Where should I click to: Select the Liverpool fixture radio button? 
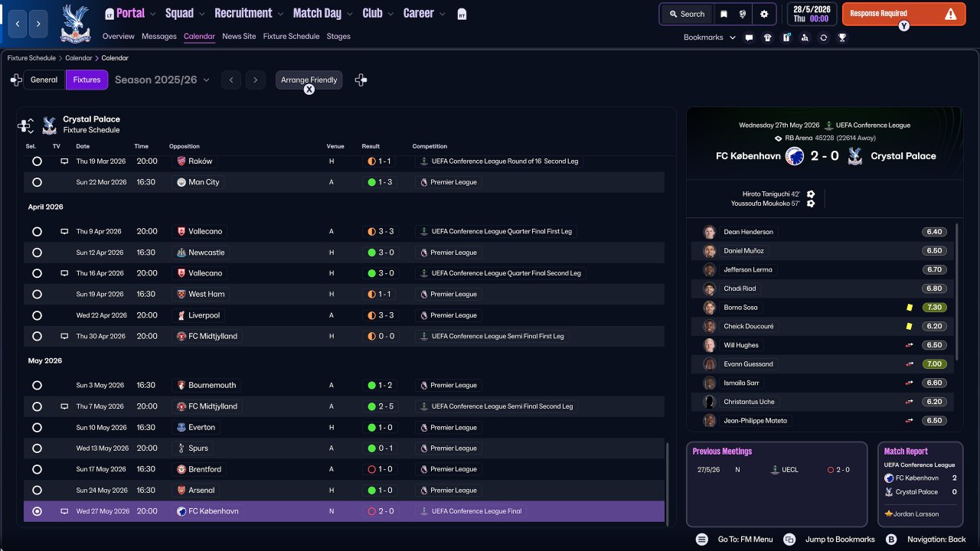coord(37,315)
